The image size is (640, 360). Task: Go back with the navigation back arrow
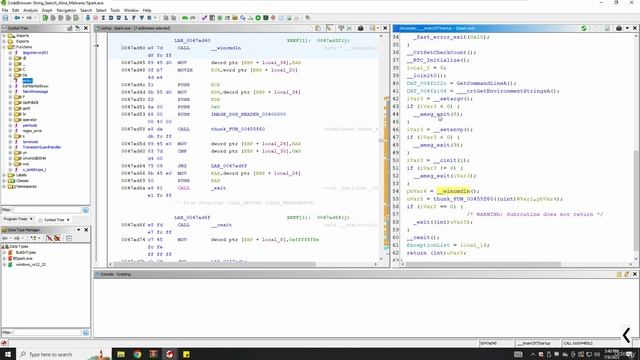tap(16, 18)
